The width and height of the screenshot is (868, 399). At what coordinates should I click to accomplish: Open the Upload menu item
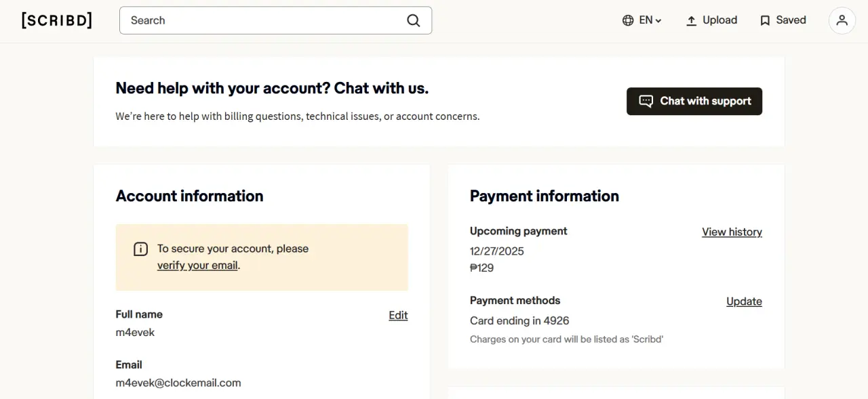pos(711,20)
